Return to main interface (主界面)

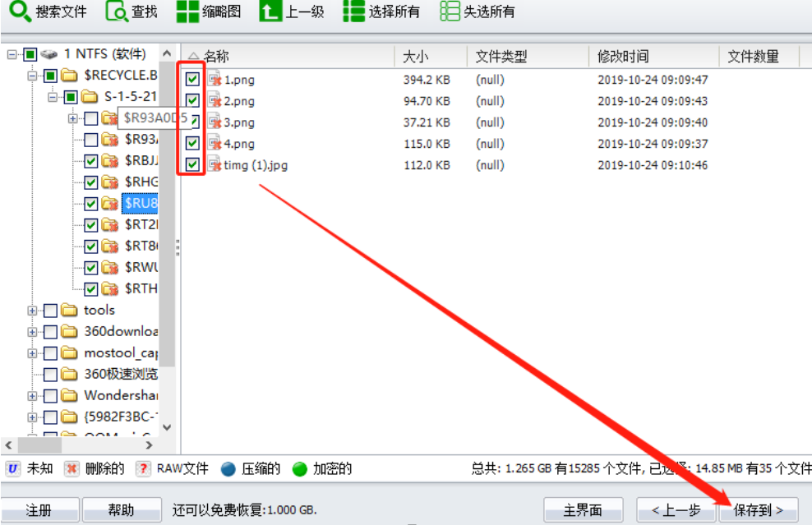583,510
